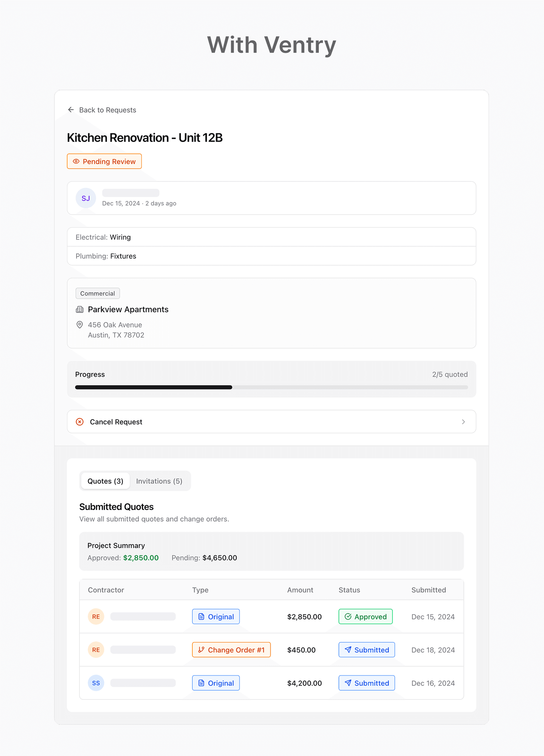Switch to the Invitations (5) tab
Image resolution: width=544 pixels, height=756 pixels.
[159, 481]
